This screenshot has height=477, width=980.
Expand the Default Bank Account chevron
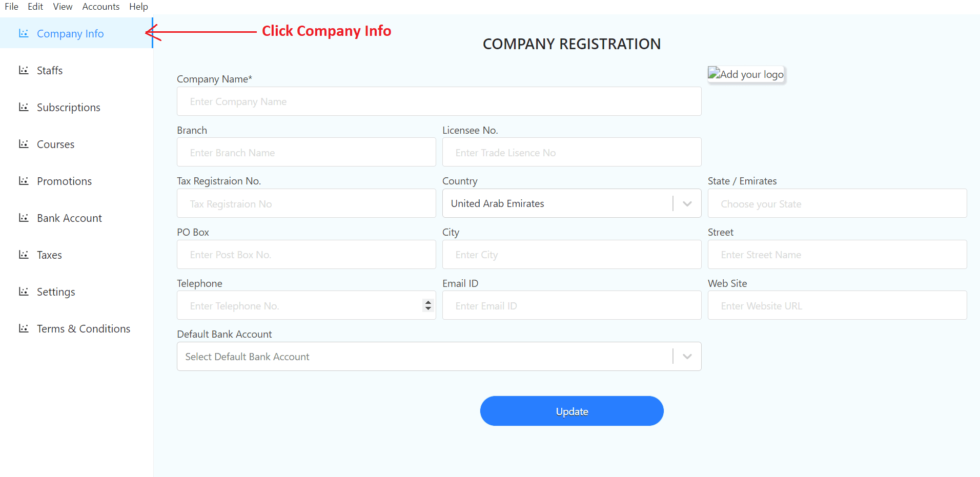(687, 357)
